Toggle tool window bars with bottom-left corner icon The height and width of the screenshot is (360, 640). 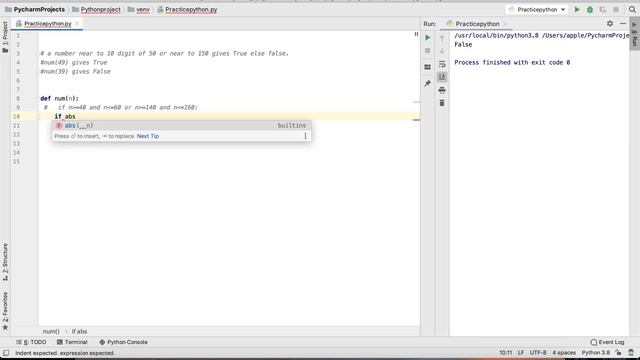pyautogui.click(x=6, y=353)
